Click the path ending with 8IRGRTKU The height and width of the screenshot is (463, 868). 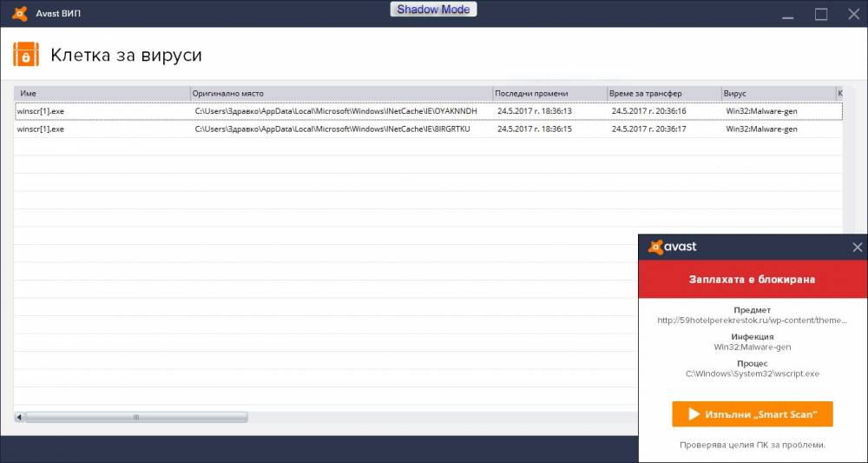pos(332,129)
